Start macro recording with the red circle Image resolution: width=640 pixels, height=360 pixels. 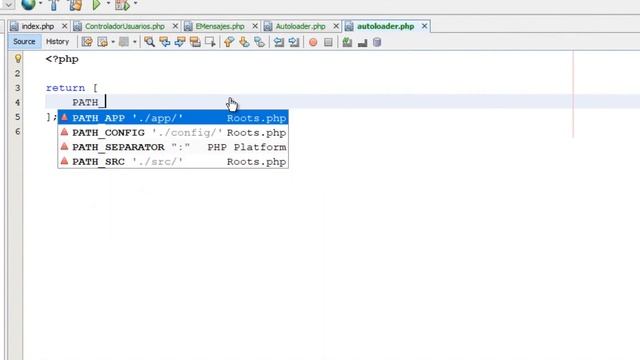pos(313,42)
